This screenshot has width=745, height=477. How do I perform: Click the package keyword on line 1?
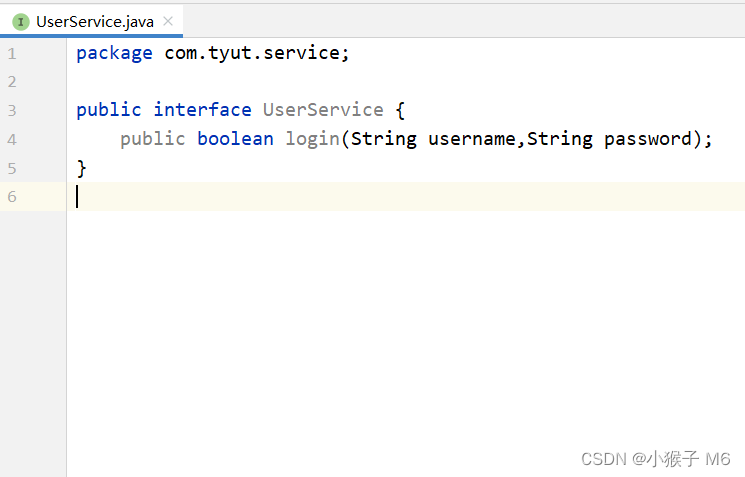pos(114,53)
